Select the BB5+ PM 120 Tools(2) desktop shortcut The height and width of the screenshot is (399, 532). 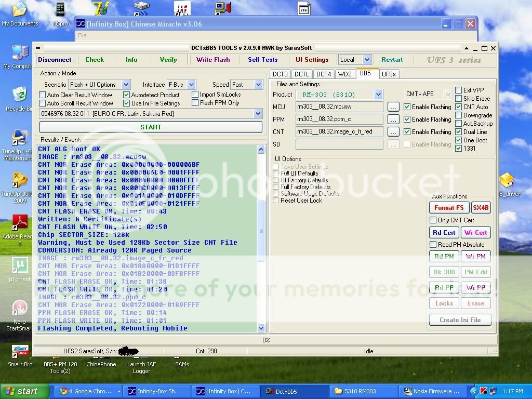pos(60,367)
